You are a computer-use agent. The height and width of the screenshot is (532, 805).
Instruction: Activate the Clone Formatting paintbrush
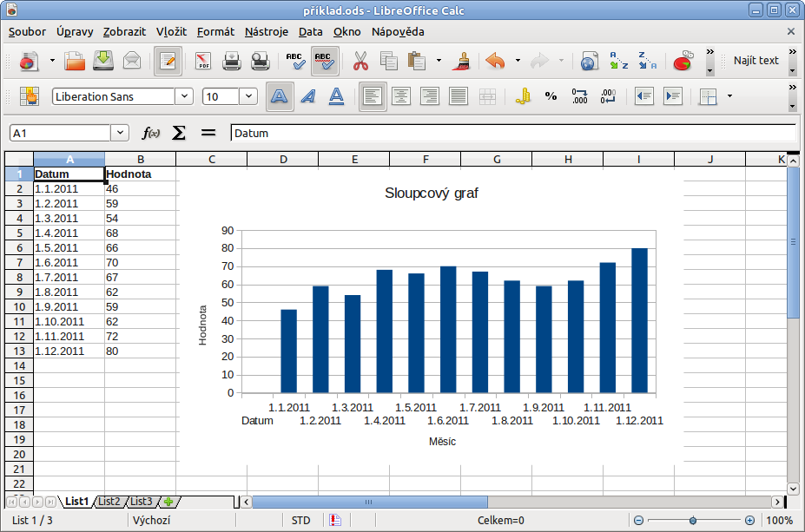click(461, 61)
